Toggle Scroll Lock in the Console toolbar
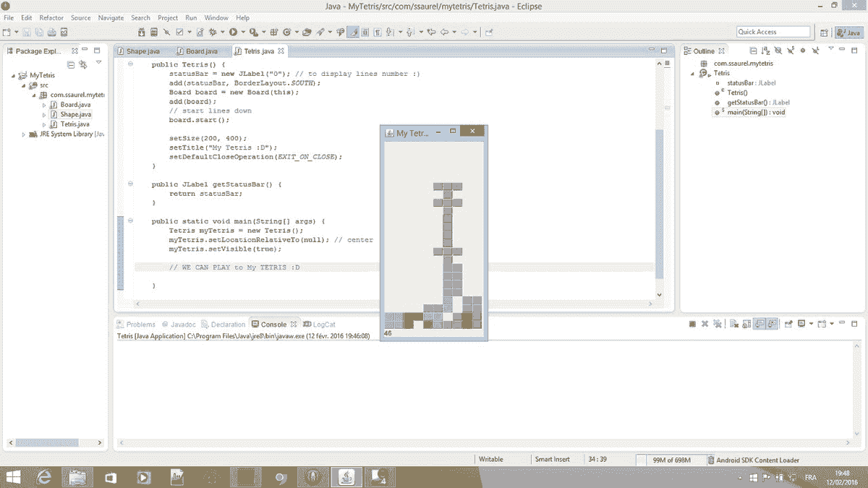 pos(746,323)
